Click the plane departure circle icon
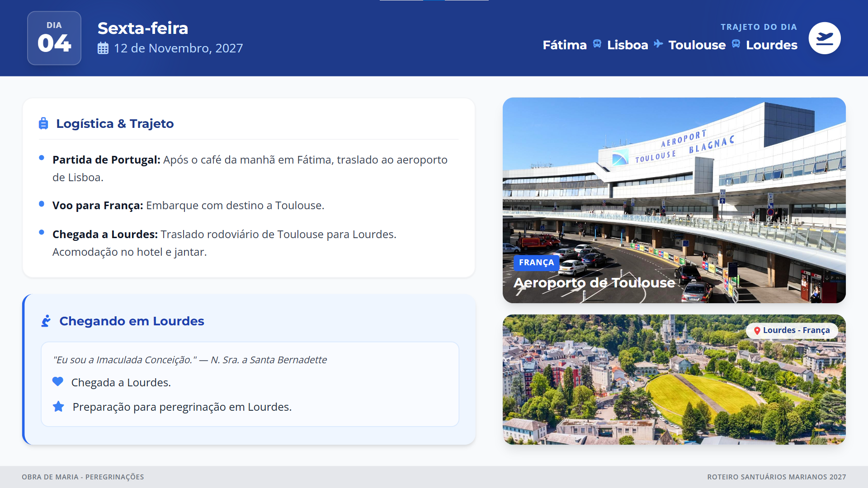This screenshot has width=868, height=488. tap(824, 38)
